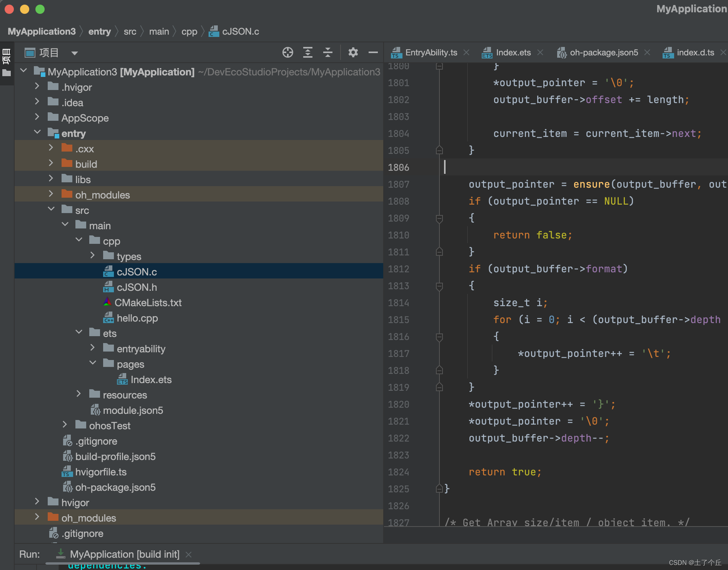Open the project view dropdown arrow

coord(75,53)
